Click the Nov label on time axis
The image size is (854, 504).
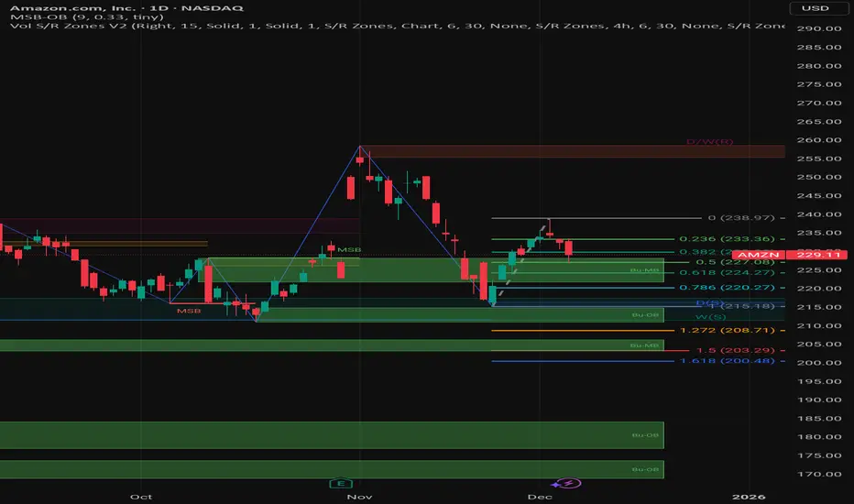359,497
